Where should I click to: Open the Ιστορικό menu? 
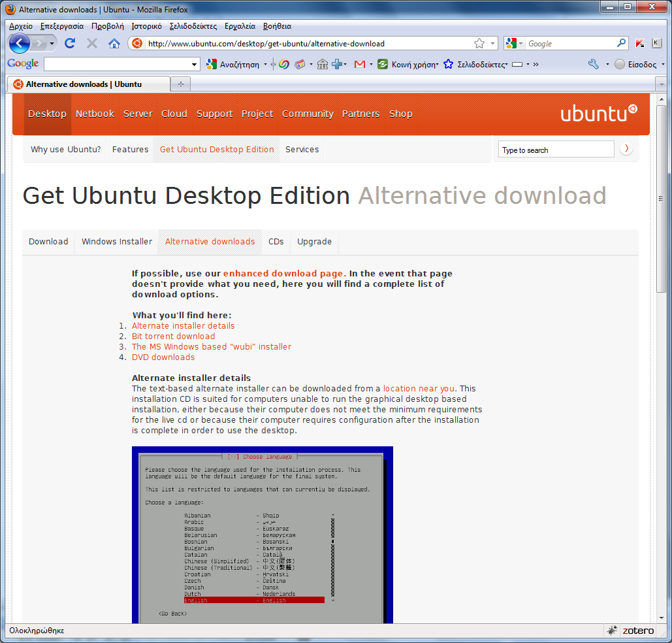[146, 26]
